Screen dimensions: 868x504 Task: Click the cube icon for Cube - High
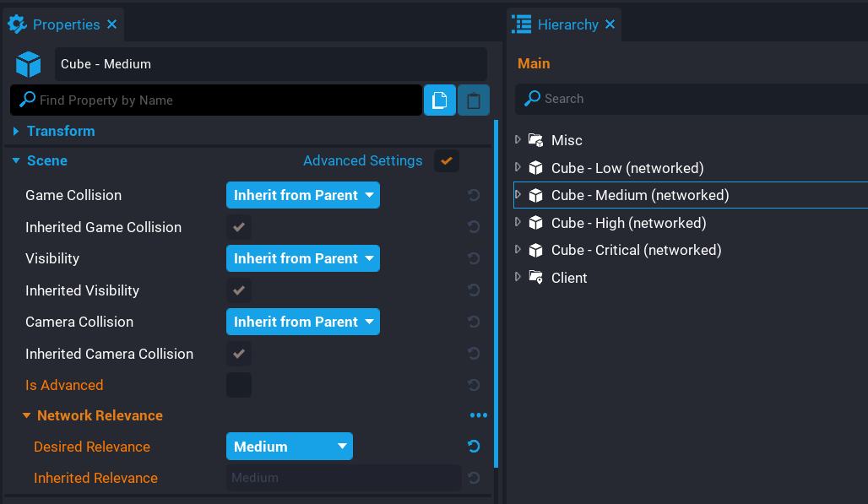(535, 223)
